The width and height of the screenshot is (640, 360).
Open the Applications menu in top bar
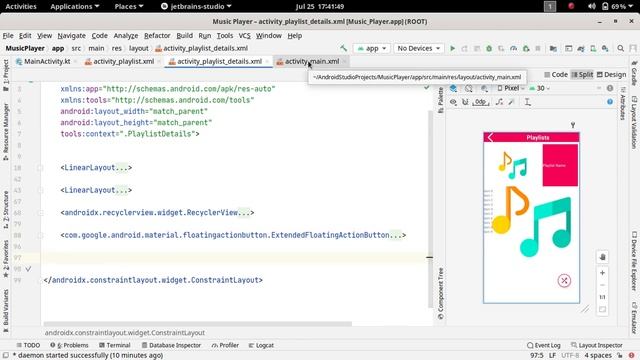point(75,7)
